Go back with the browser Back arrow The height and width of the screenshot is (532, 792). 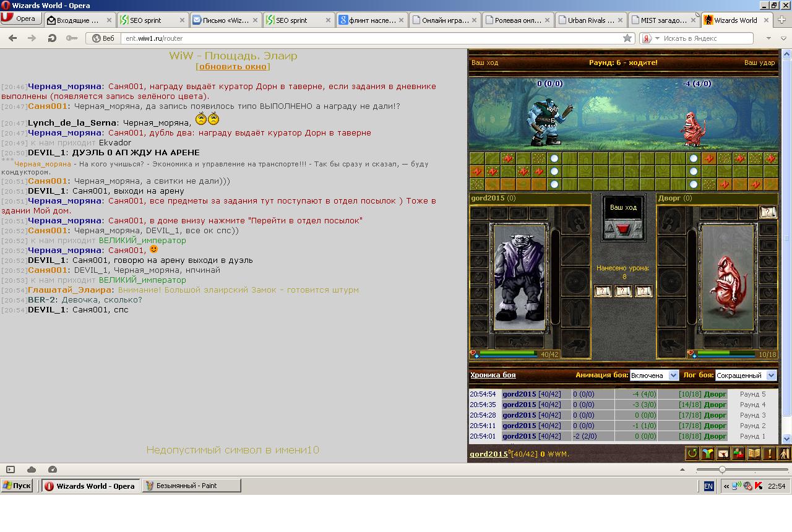(x=12, y=38)
